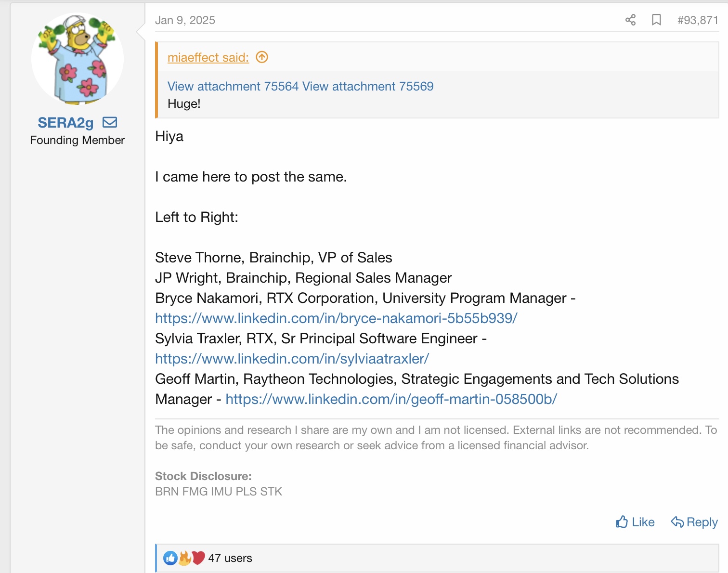
Task: Click the fire reaction icon
Action: click(184, 558)
